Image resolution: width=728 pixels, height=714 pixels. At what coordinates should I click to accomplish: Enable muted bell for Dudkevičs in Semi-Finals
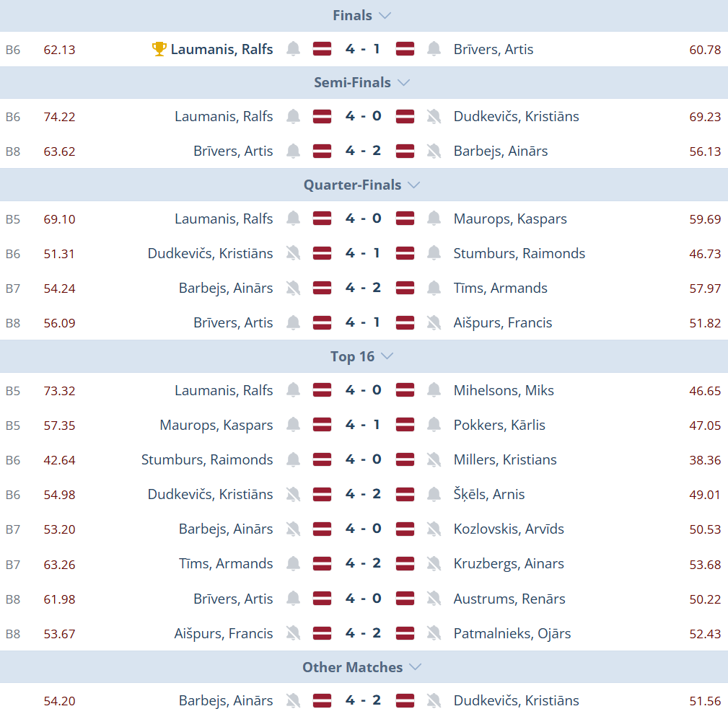pyautogui.click(x=434, y=116)
